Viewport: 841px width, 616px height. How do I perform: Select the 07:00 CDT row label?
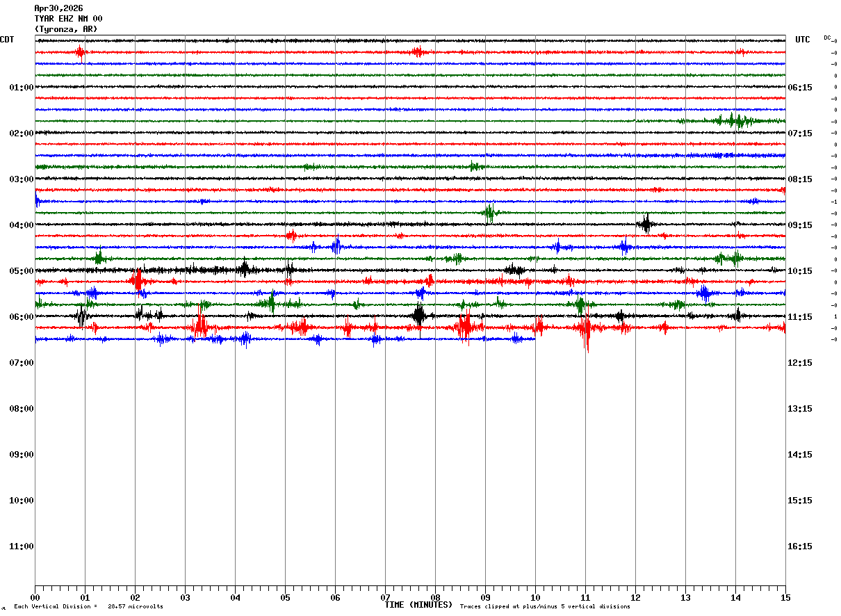click(22, 363)
